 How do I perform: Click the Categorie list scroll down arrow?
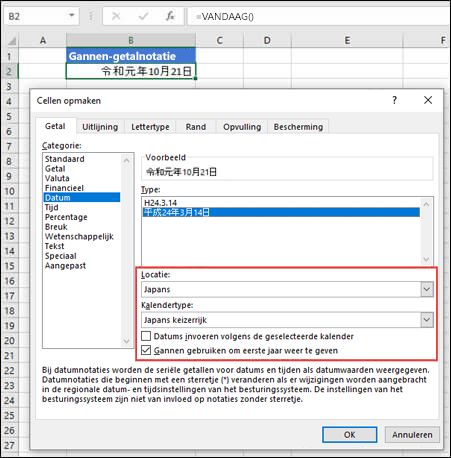126,341
